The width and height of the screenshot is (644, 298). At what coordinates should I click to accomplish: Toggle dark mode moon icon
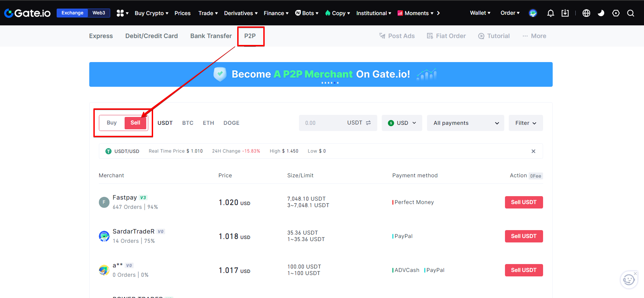click(601, 13)
